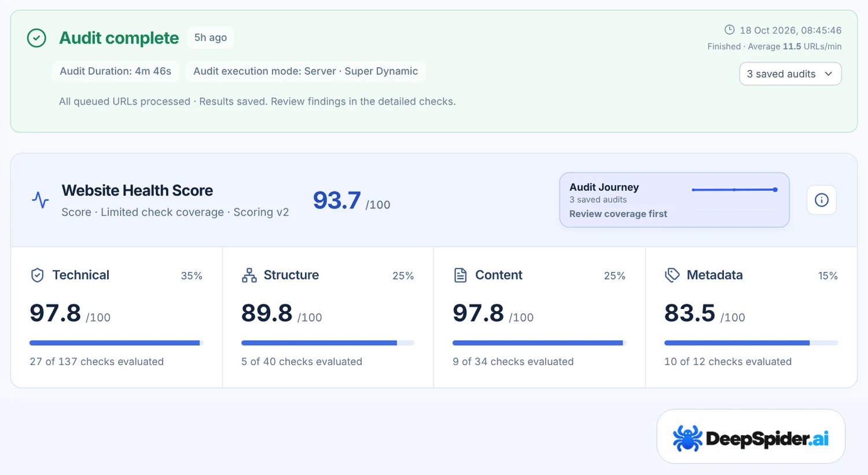Click the Metadata 83.5 score value

[690, 313]
